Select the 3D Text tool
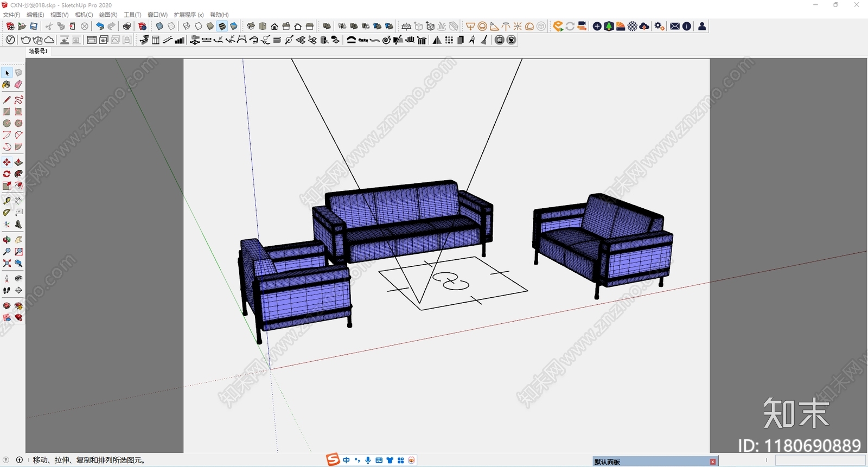Screen dimensions: 868x467 click(18, 225)
